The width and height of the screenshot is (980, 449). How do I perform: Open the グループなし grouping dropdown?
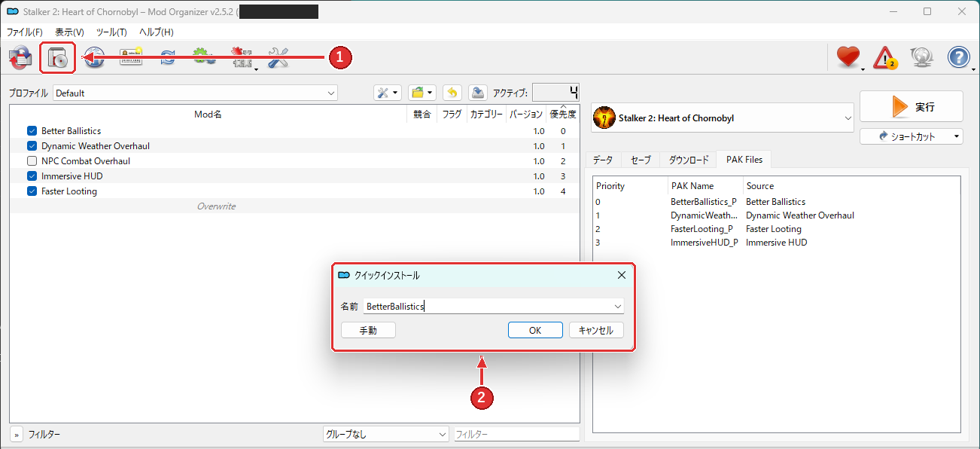385,435
